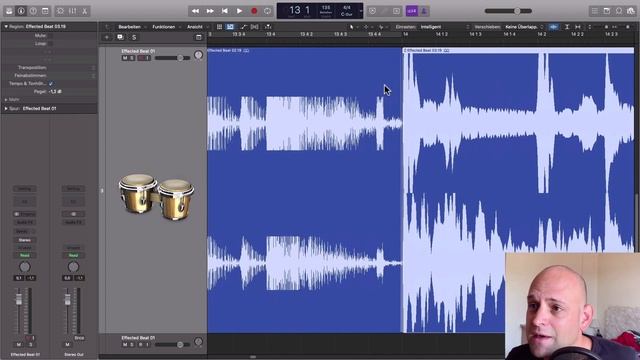
Task: Click the Rewind transport button
Action: [196, 11]
